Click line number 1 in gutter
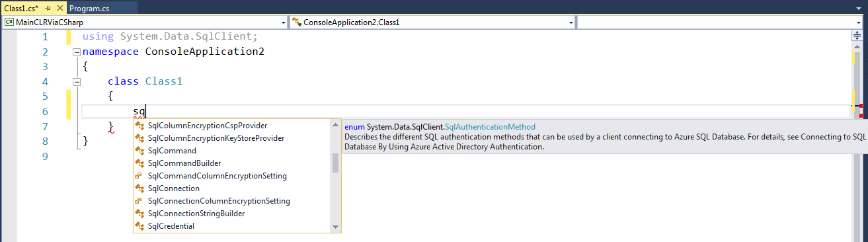Image resolution: width=868 pixels, height=242 pixels. click(44, 37)
